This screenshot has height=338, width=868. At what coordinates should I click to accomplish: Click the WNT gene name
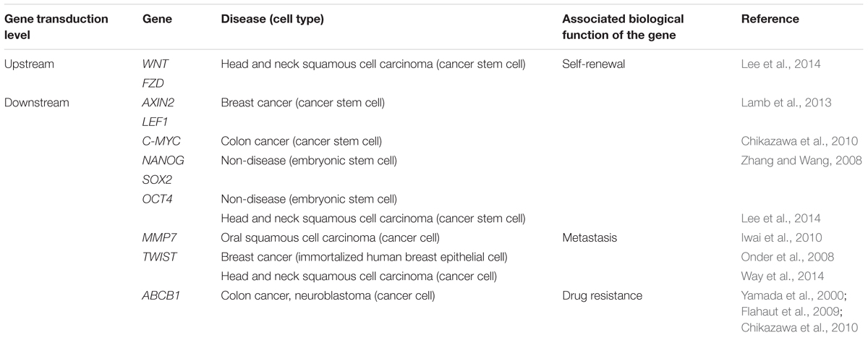tap(155, 64)
